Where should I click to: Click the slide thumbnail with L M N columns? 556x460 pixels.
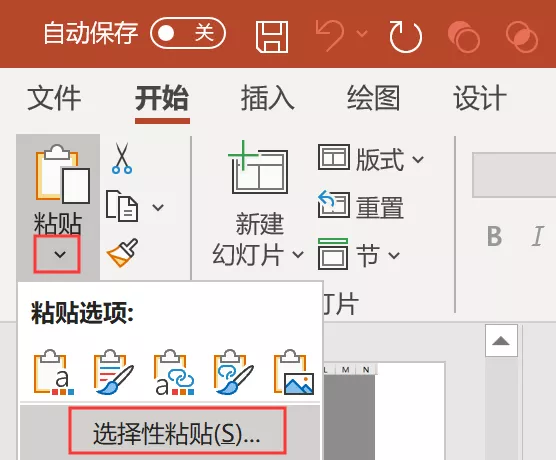(384, 411)
